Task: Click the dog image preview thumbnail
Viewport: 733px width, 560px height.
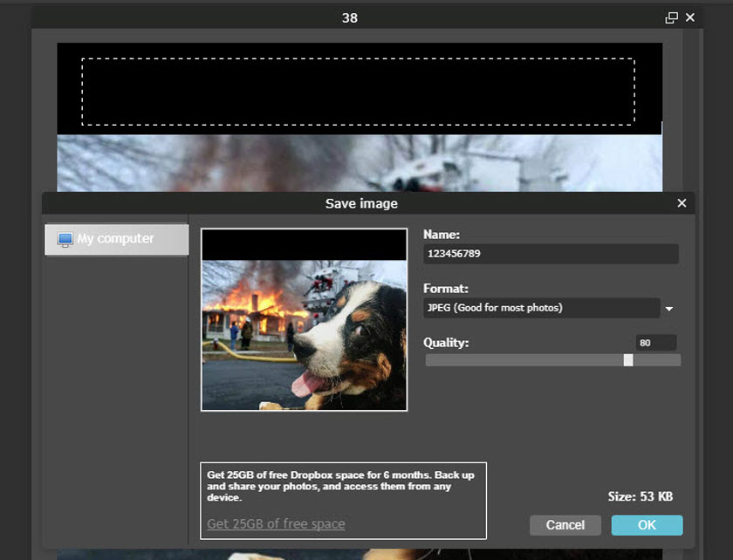Action: (304, 320)
